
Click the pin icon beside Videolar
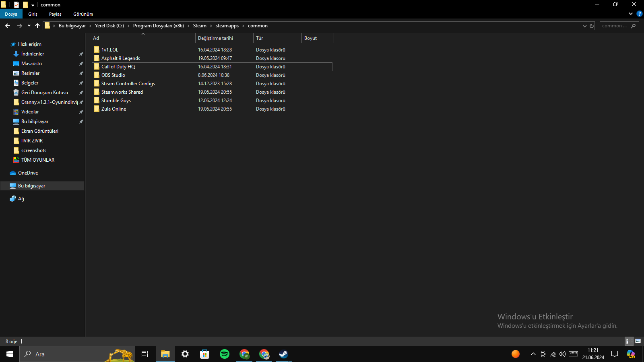pos(81,112)
